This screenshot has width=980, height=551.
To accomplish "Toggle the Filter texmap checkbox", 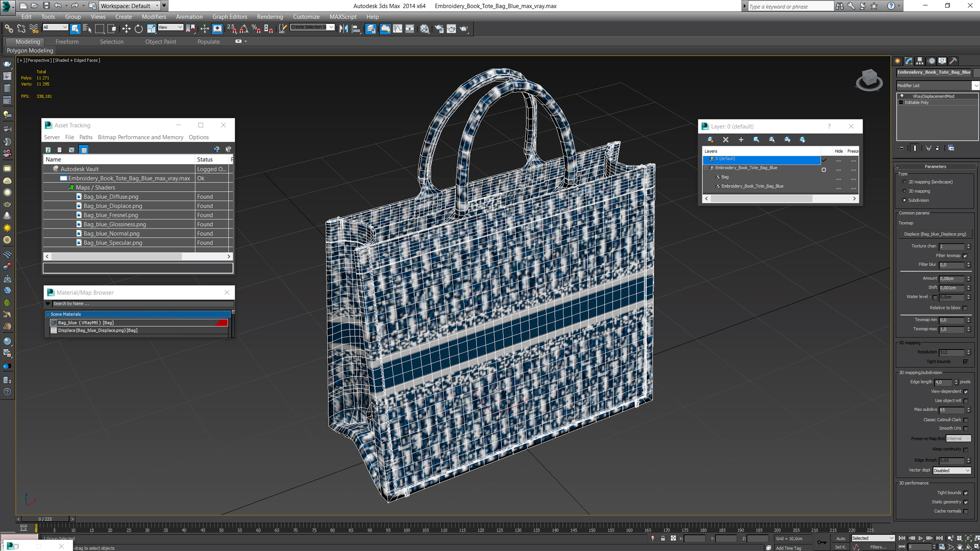I will click(x=965, y=256).
